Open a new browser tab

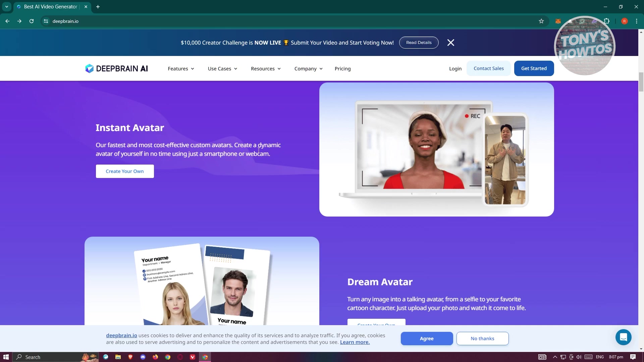coord(98,7)
